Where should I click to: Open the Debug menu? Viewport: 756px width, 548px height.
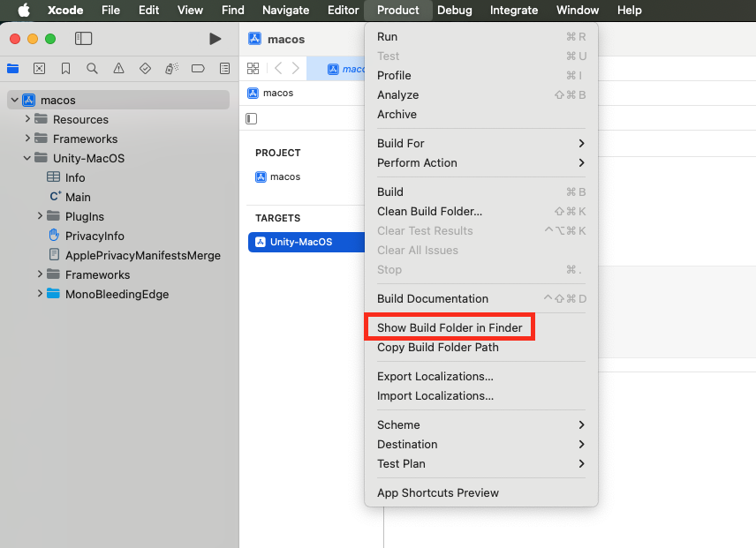point(455,11)
